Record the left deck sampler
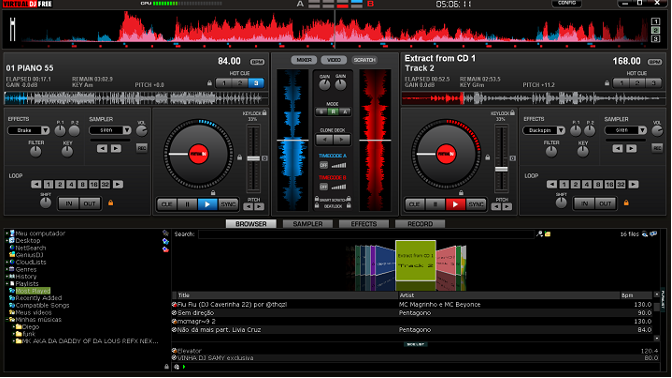 (141, 148)
